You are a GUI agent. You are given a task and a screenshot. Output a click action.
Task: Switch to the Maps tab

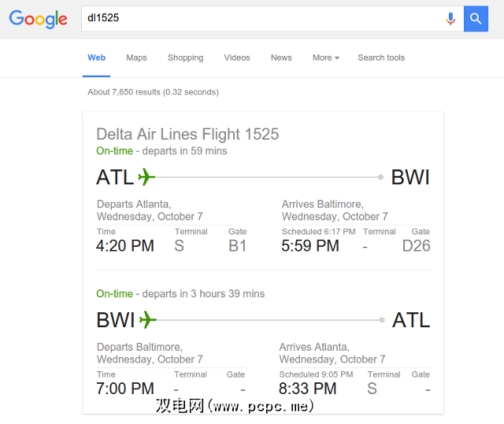coord(136,57)
